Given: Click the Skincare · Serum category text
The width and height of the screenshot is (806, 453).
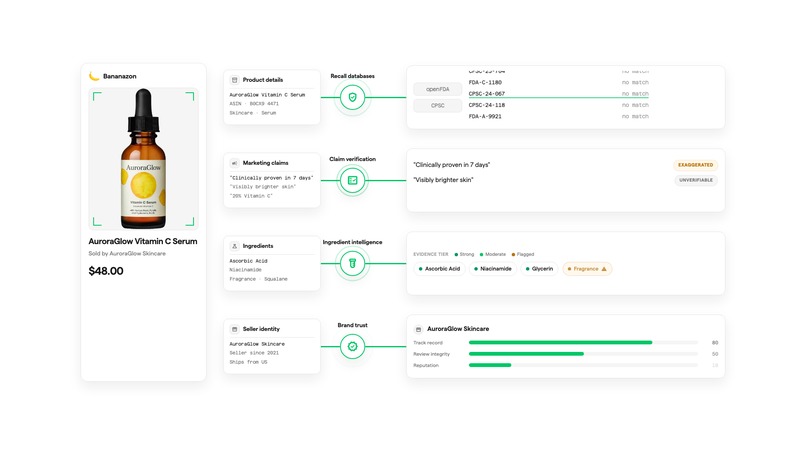Looking at the screenshot, I should 252,113.
